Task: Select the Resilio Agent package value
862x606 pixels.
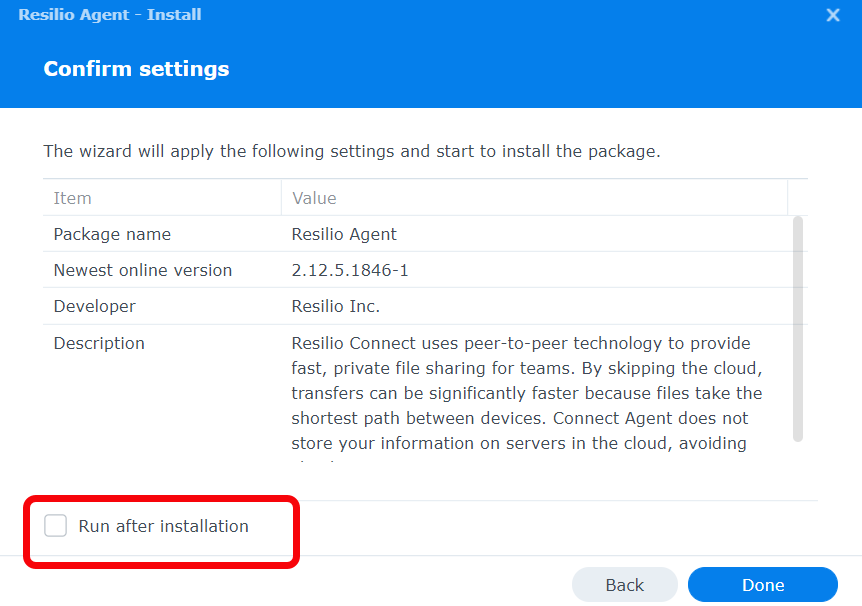Action: (x=344, y=234)
